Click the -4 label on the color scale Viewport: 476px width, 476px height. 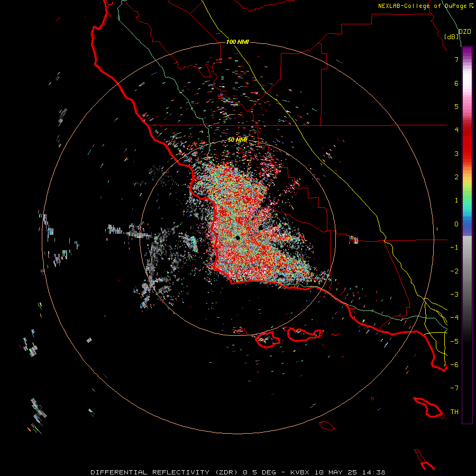454,318
